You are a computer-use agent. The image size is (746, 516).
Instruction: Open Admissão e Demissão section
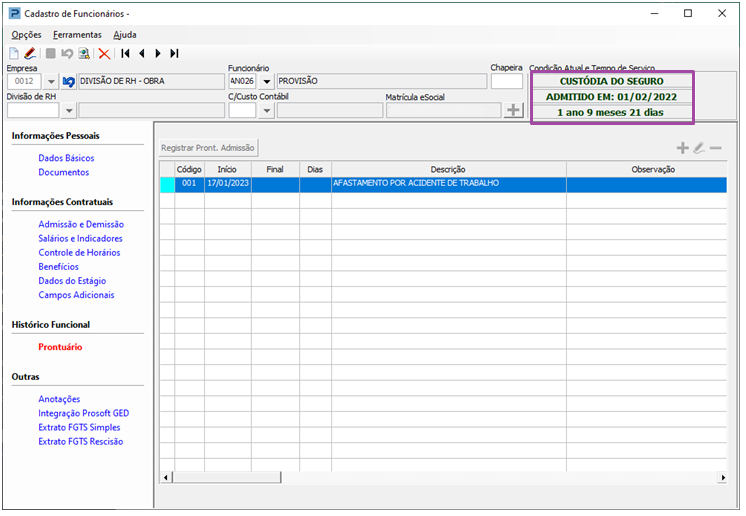[81, 225]
